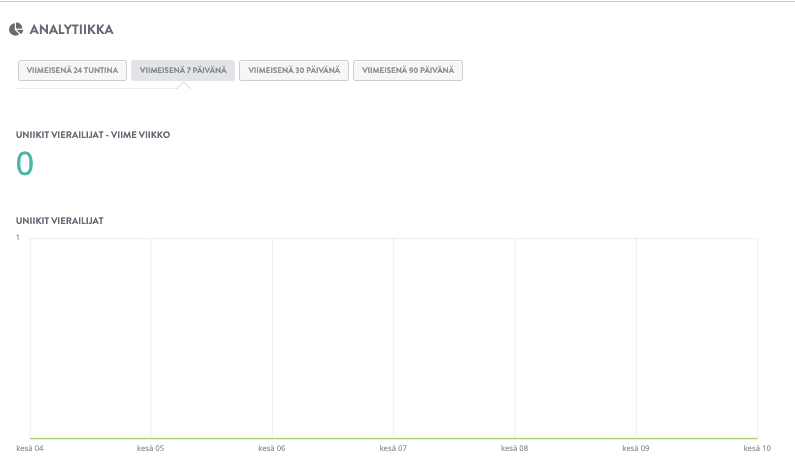
Task: Click the kesä 04 axis label
Action: (x=30, y=448)
